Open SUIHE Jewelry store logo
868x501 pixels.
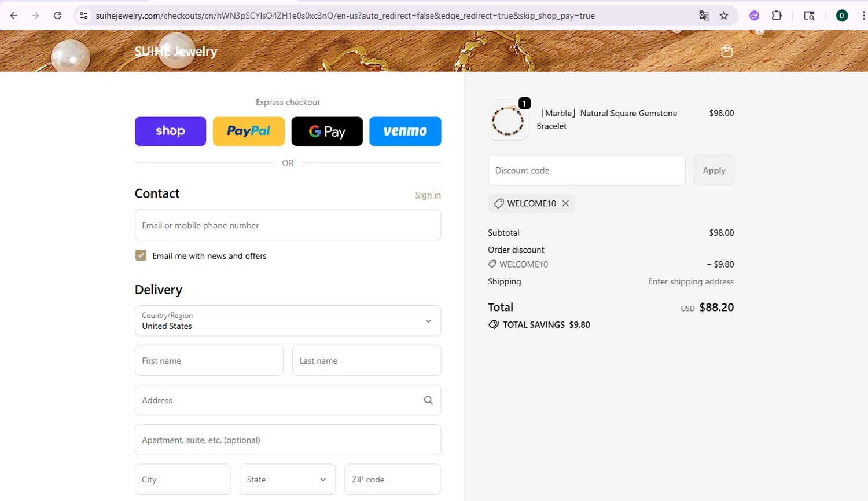[x=176, y=52]
